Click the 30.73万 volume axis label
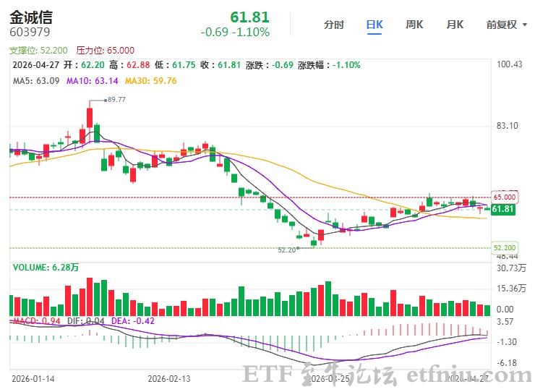Viewport: 535px width, 392px height. pyautogui.click(x=511, y=268)
